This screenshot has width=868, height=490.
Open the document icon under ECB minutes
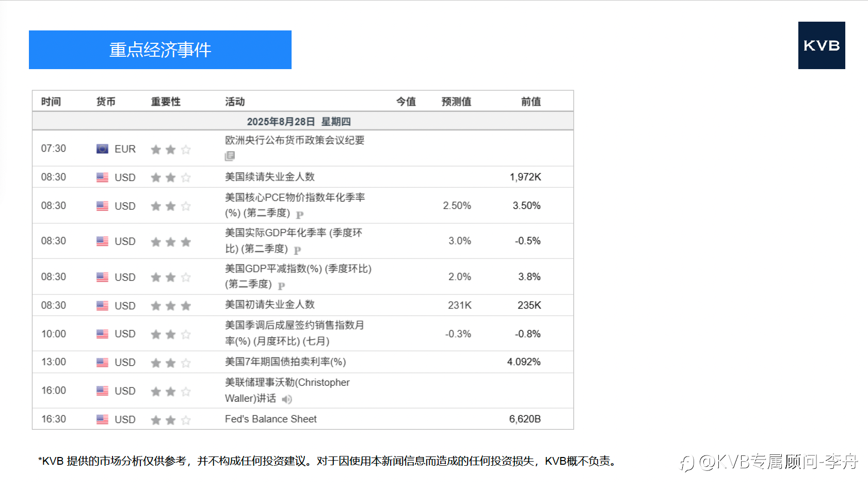pyautogui.click(x=230, y=156)
